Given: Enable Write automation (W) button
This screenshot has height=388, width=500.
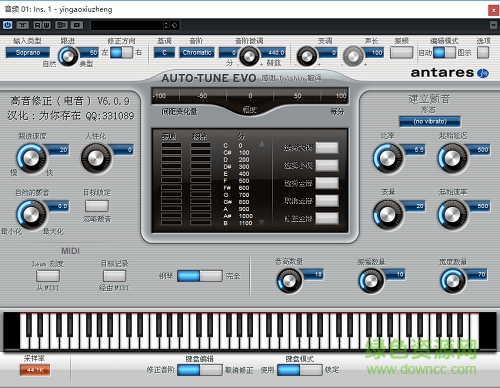Looking at the screenshot, I should click(46, 25).
